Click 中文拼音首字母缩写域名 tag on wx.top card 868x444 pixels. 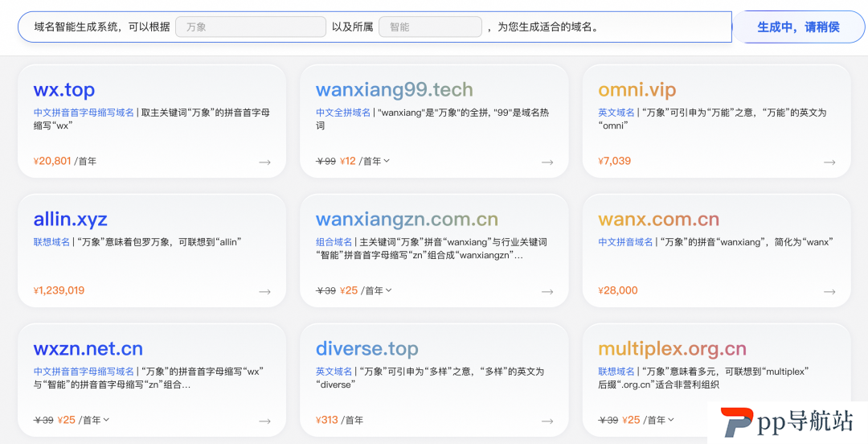[x=84, y=113]
